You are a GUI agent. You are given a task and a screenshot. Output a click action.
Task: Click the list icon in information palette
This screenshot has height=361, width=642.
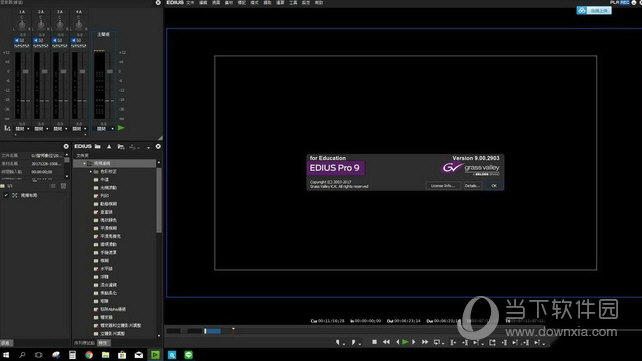point(52,186)
